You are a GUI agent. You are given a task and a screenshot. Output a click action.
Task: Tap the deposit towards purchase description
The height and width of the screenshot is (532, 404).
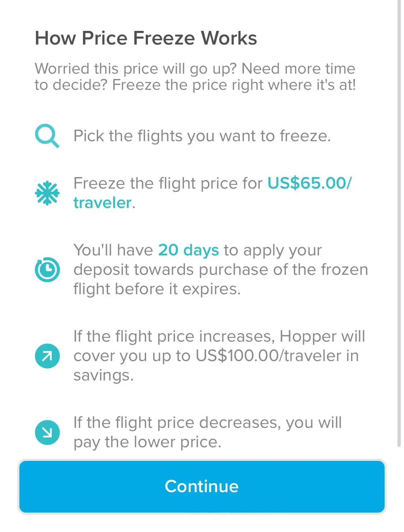(x=221, y=269)
